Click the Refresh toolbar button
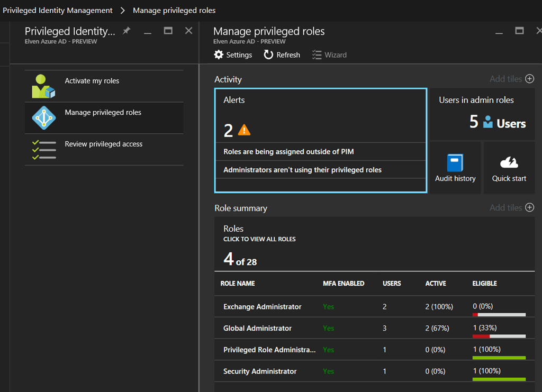 (x=282, y=55)
